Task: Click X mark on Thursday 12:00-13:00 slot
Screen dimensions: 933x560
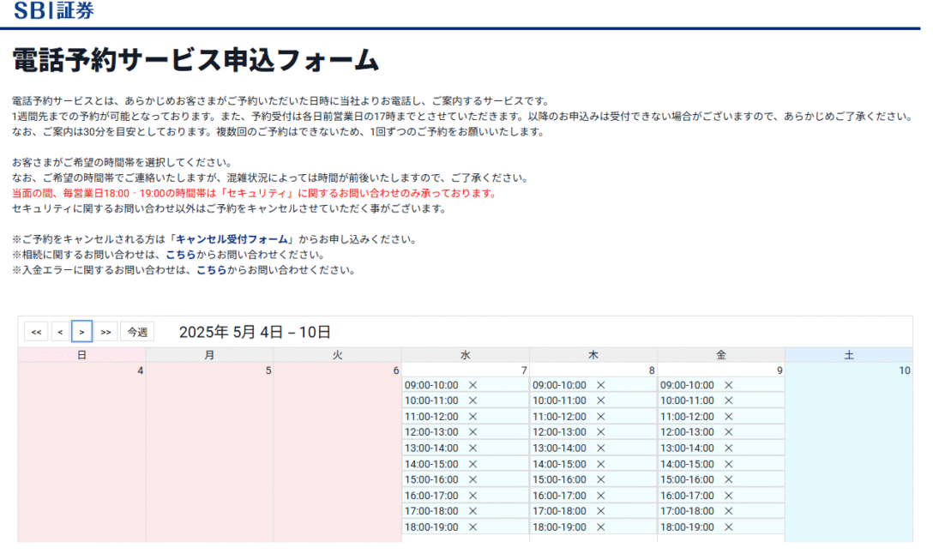Action: [600, 432]
